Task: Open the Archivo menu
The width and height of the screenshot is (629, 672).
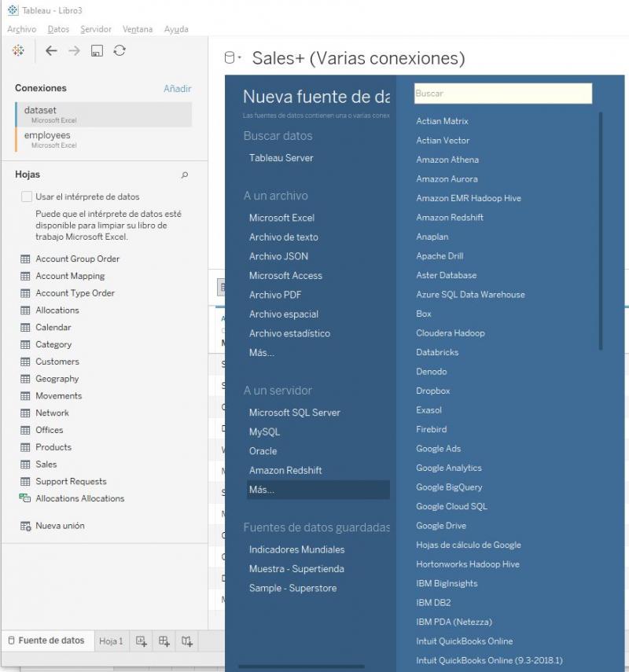Action: [22, 29]
